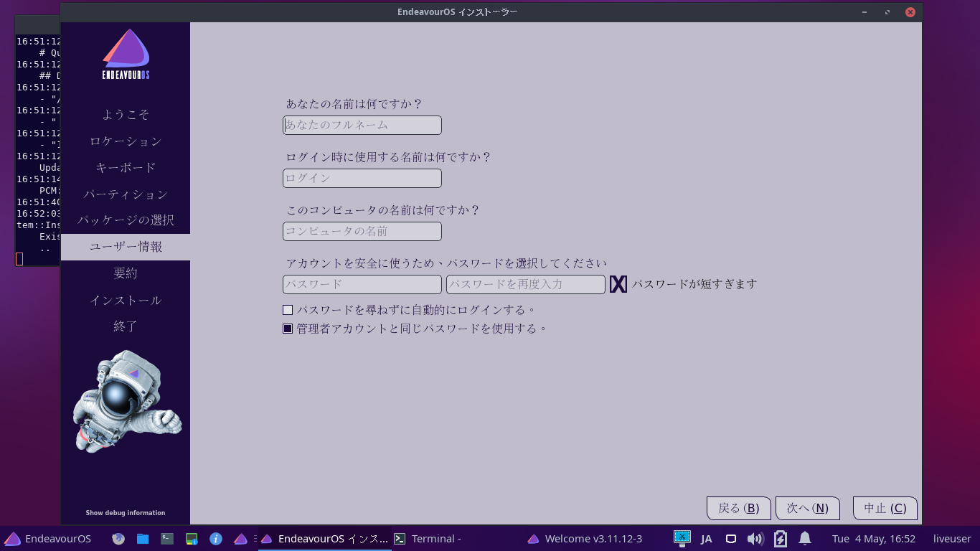Image resolution: width=980 pixels, height=551 pixels.
Task: Select ロケーション step in sidebar
Action: [x=126, y=141]
